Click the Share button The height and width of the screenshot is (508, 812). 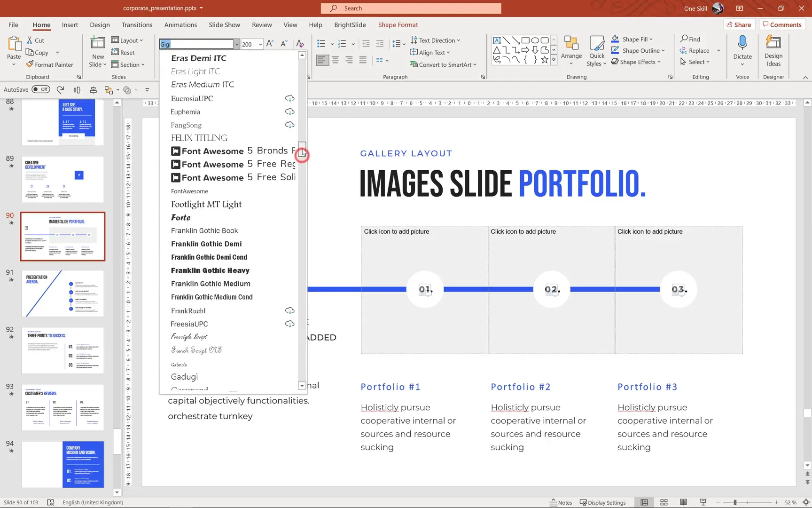pyautogui.click(x=739, y=24)
